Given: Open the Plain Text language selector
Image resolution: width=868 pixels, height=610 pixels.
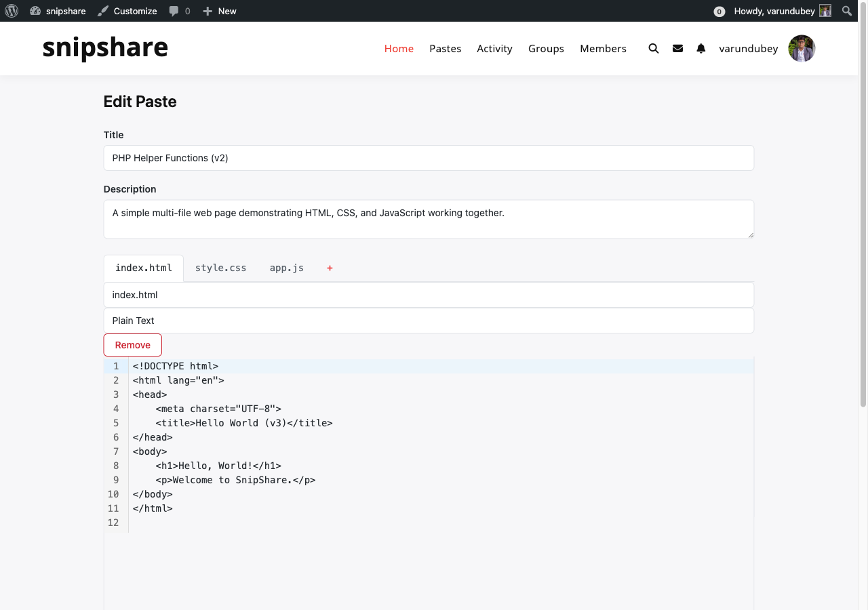Looking at the screenshot, I should click(429, 321).
